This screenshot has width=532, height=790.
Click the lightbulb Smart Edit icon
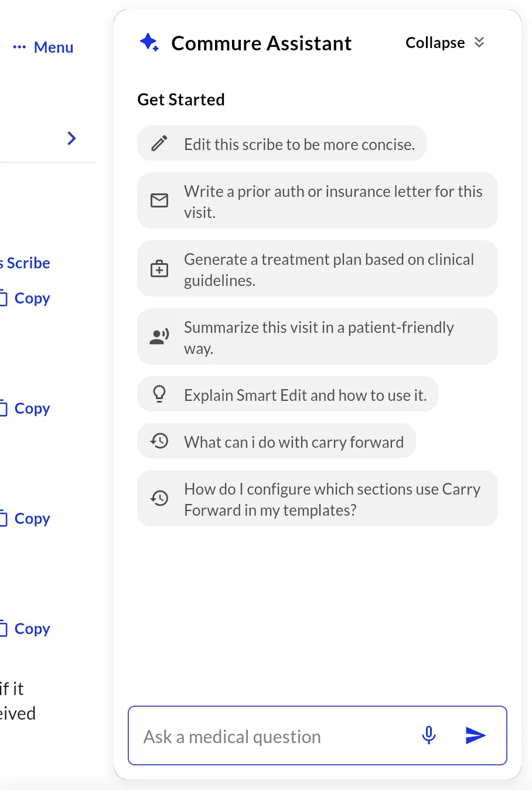(x=159, y=394)
